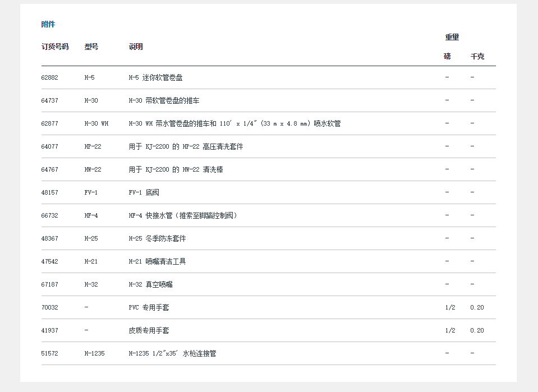Click the H-5 迷你软管卷盘 description
This screenshot has height=392, width=538.
[x=155, y=77]
